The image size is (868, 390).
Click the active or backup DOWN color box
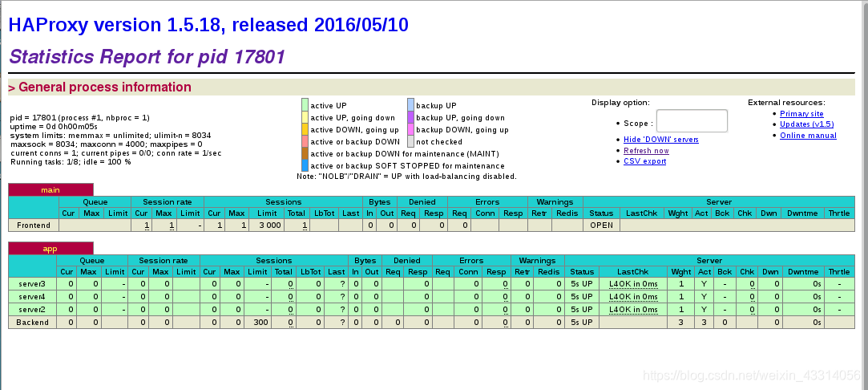pos(305,141)
